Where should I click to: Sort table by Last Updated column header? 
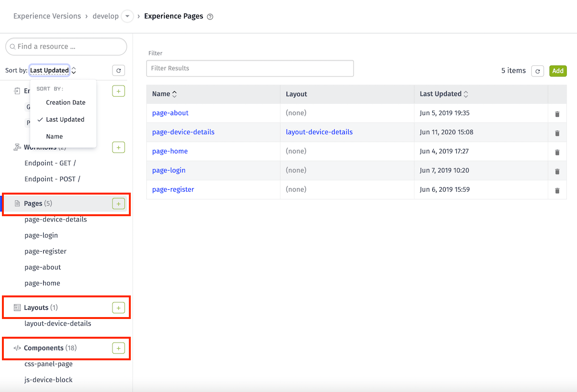[444, 94]
